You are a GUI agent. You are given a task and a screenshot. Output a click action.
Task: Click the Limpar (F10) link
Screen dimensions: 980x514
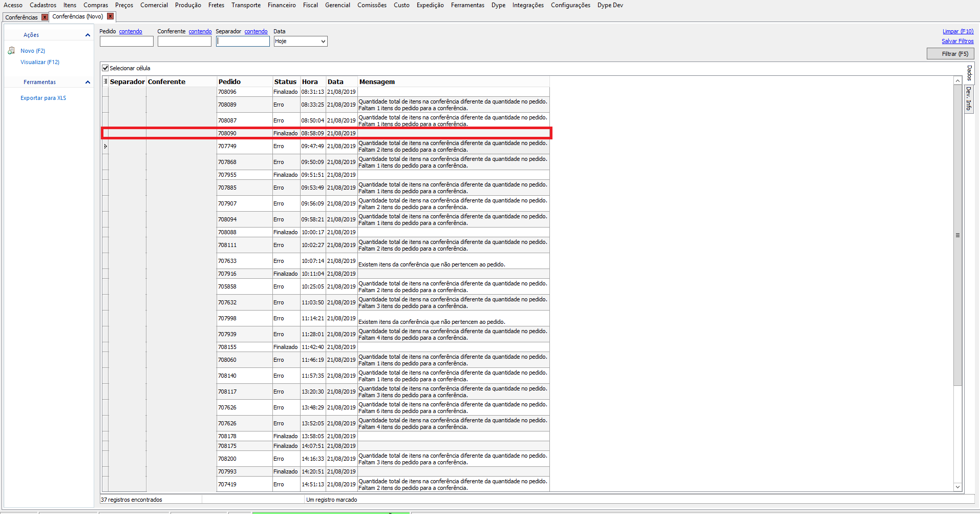tap(958, 31)
